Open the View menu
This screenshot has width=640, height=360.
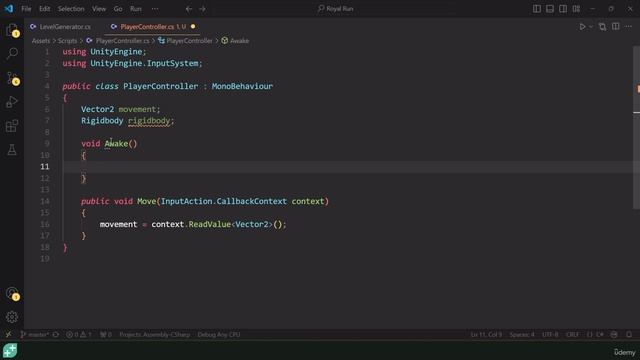(x=99, y=9)
